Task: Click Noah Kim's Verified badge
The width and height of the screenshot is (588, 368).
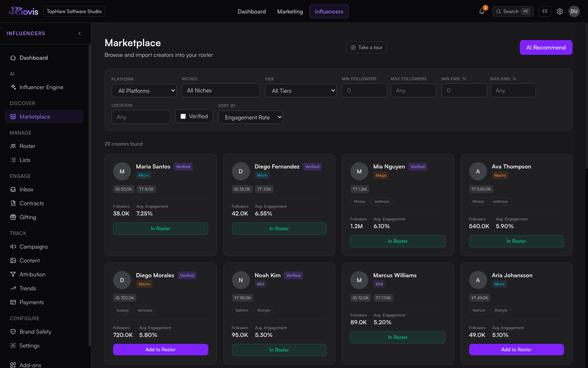Action: point(294,276)
